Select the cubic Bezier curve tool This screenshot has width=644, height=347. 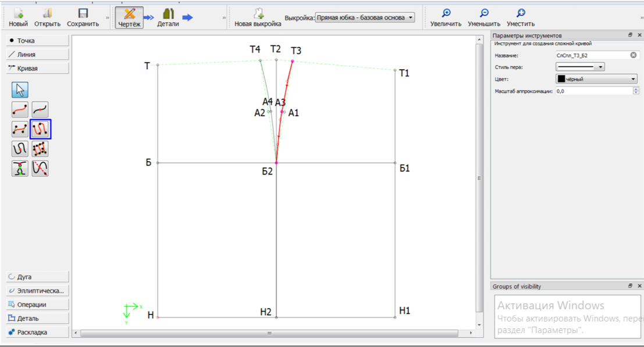tap(20, 129)
